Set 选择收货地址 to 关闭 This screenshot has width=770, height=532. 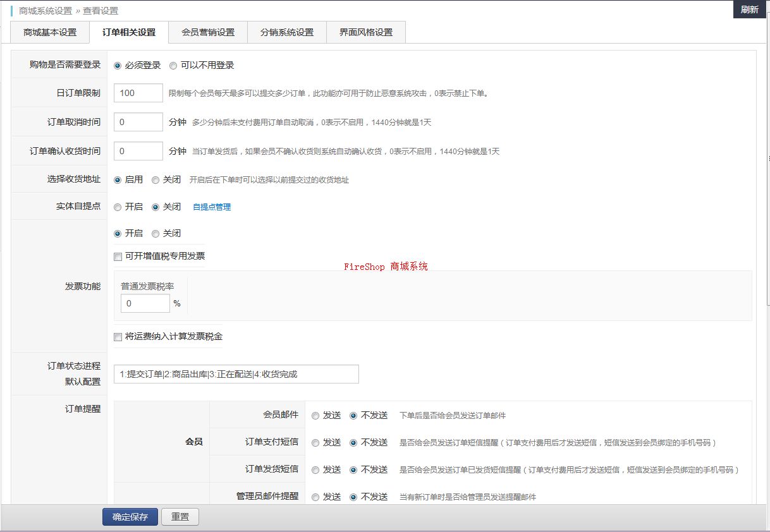156,180
